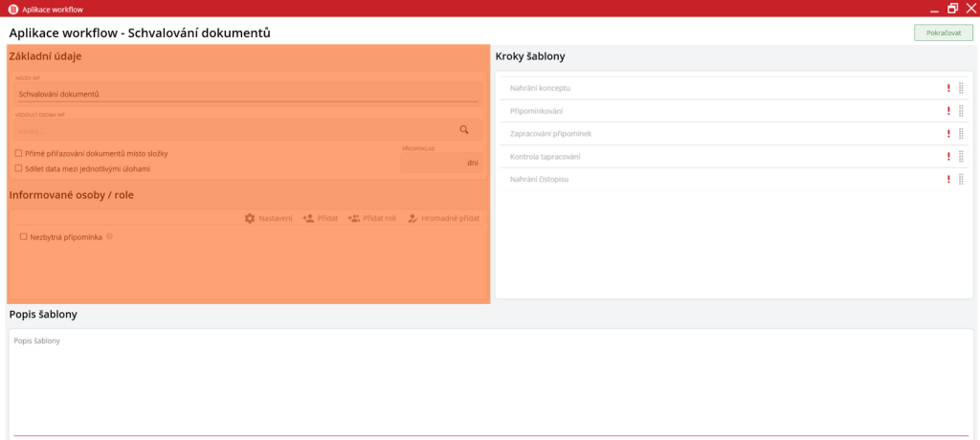The image size is (980, 440).
Task: Click the Název WF input field
Action: 247,94
